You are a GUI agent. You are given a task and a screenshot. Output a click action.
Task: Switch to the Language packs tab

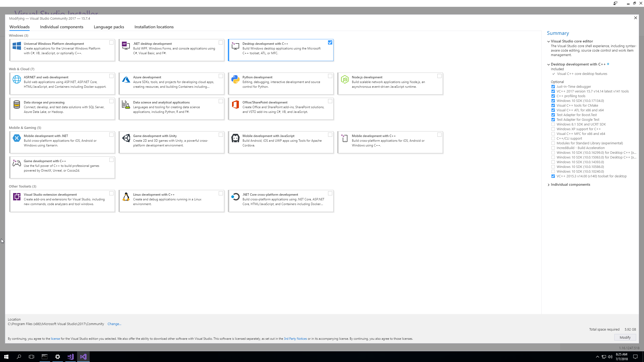pyautogui.click(x=109, y=27)
